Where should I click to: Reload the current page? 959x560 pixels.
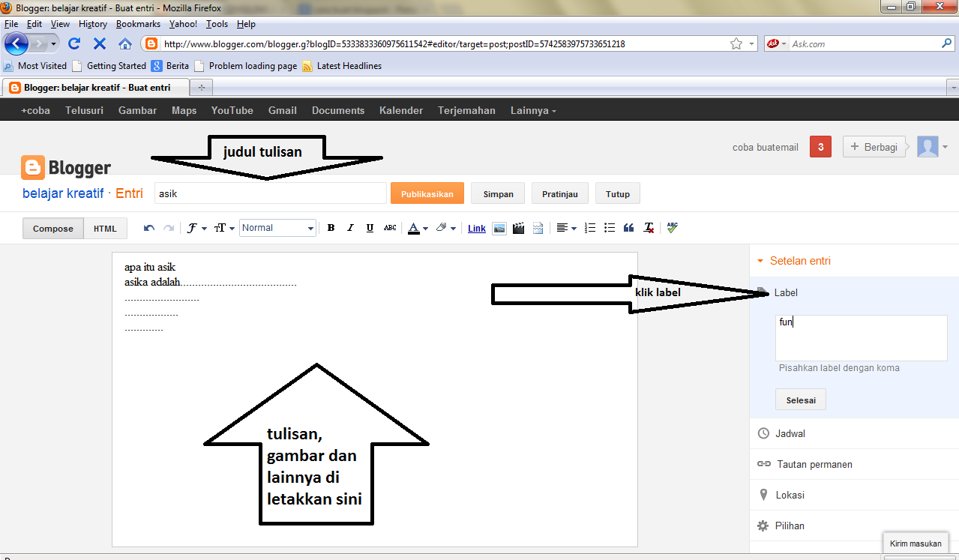[x=74, y=43]
